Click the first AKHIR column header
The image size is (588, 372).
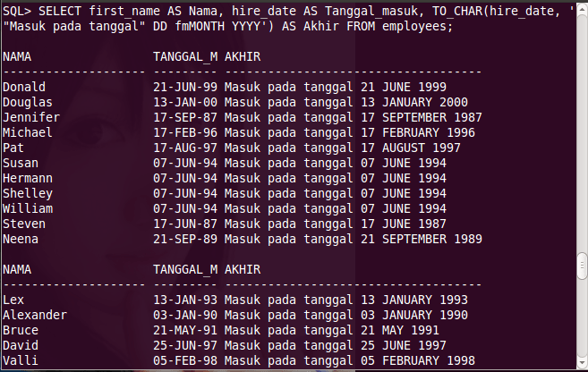[243, 56]
